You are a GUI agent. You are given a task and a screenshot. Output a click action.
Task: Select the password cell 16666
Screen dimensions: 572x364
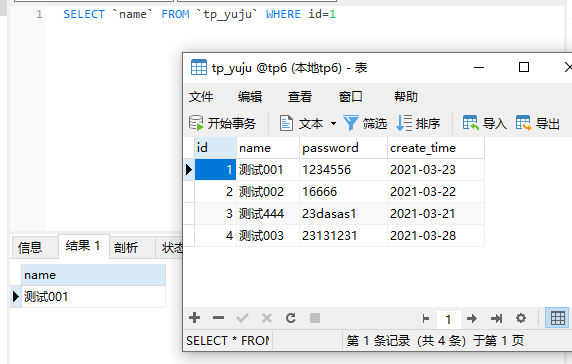pos(343,191)
